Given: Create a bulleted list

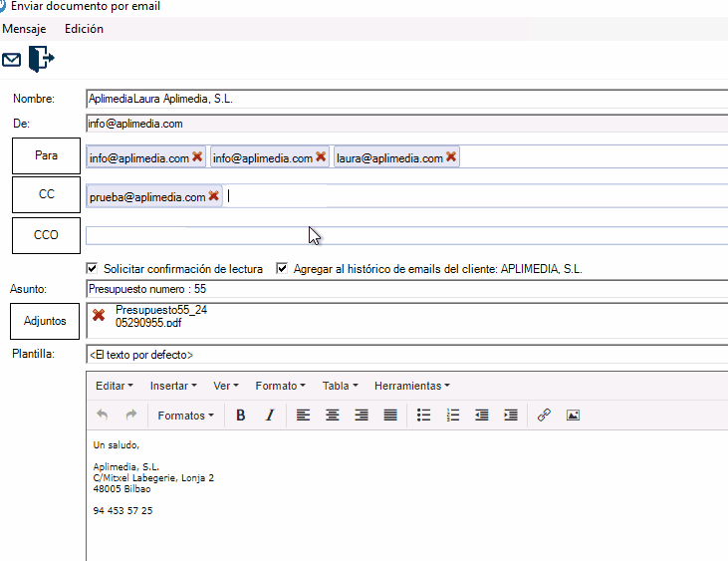Looking at the screenshot, I should coord(423,416).
